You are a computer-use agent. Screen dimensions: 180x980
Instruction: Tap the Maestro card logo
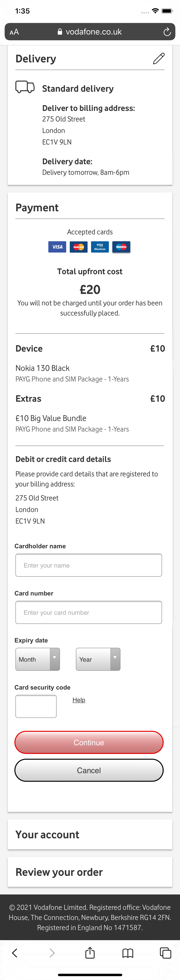point(121,247)
